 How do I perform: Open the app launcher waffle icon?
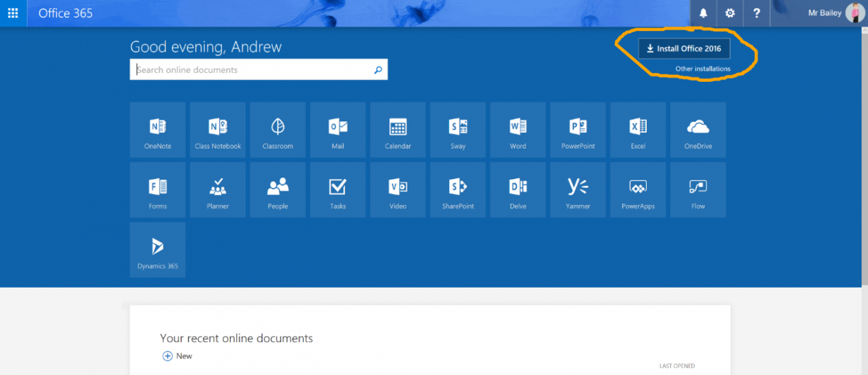point(13,13)
